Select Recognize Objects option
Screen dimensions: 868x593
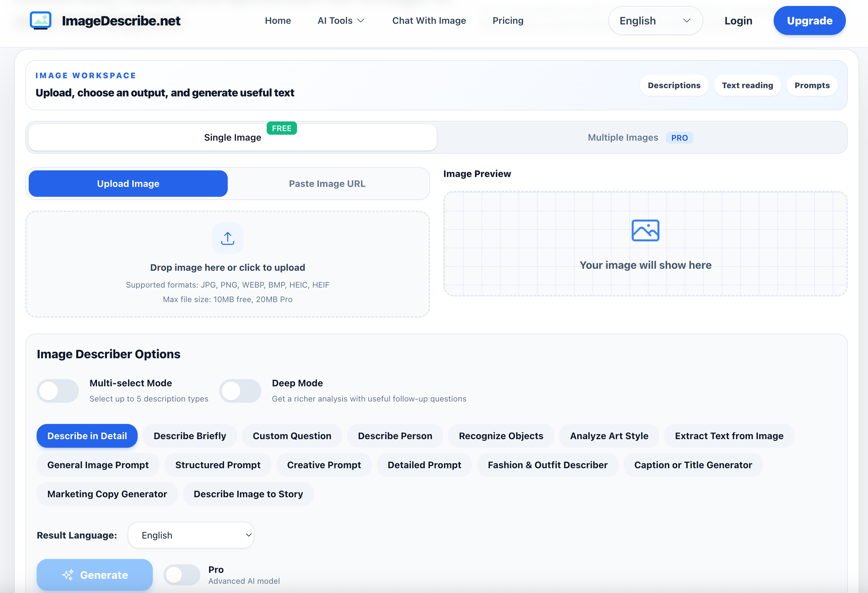(501, 436)
